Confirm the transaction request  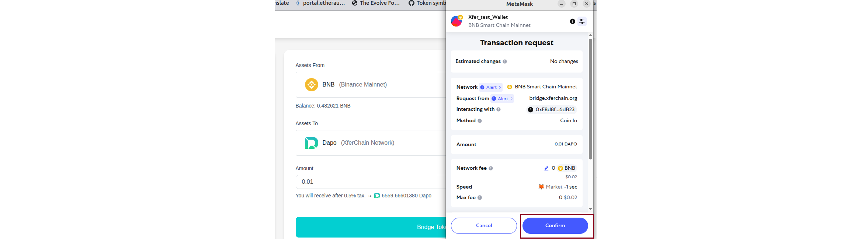(555, 225)
